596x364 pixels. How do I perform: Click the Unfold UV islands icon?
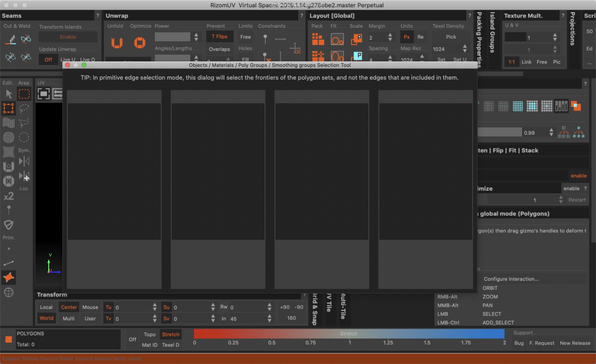117,43
